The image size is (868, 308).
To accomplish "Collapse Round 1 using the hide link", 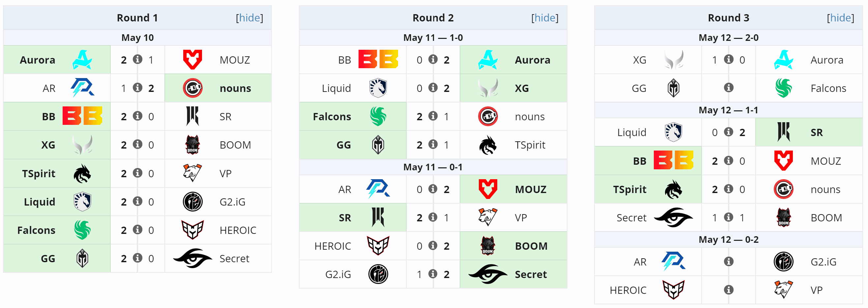I will coord(249,17).
